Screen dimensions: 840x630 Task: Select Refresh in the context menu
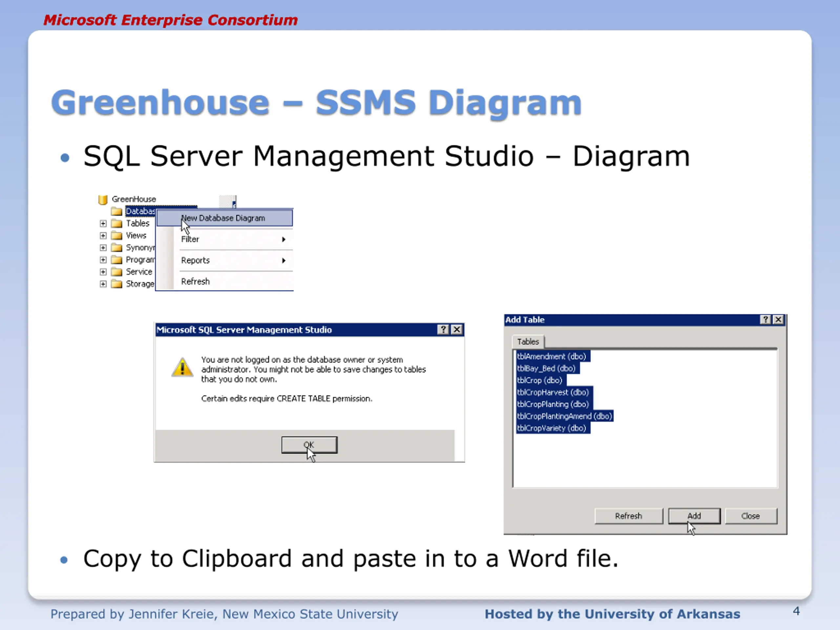click(x=224, y=282)
